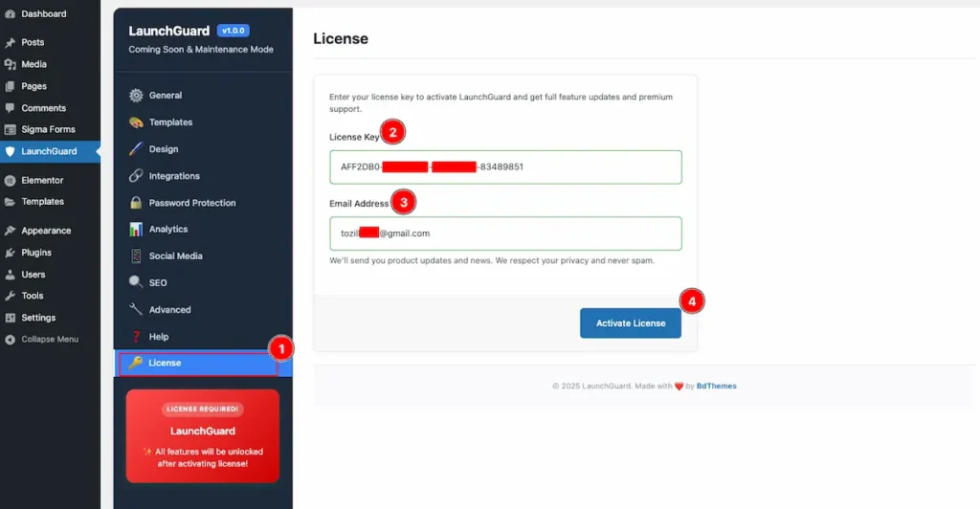Click the Plugins plug icon
Viewport: 980px width, 509px height.
coord(10,253)
